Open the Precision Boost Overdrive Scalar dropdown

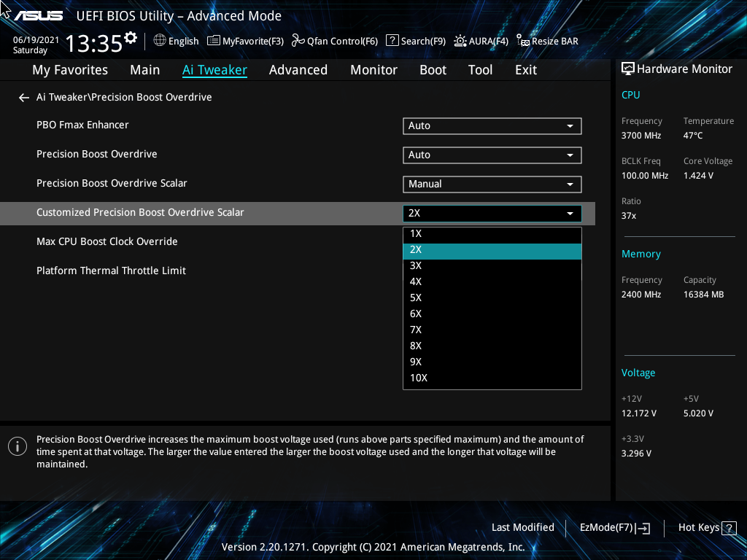(x=492, y=184)
